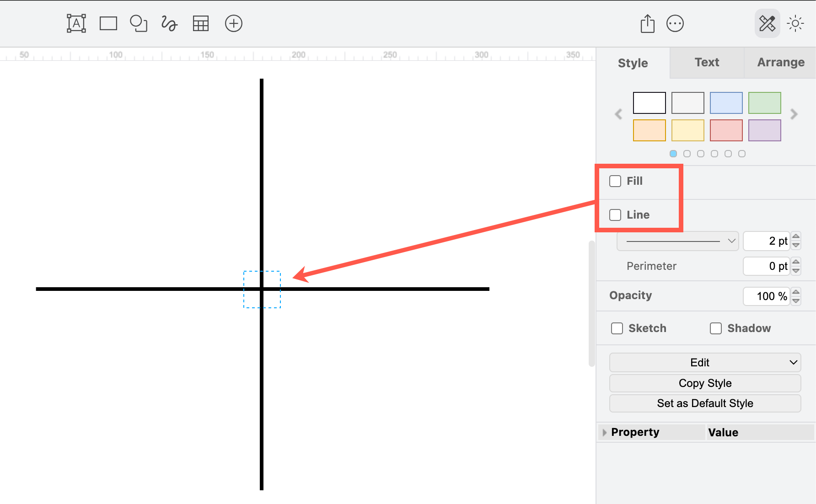Screen dimensions: 816x504
Task: Open the Edit dropdown menu
Action: 704,362
